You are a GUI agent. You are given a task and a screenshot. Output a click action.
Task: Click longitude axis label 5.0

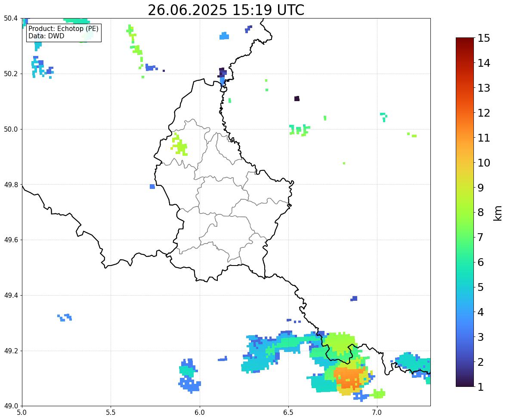point(22,413)
